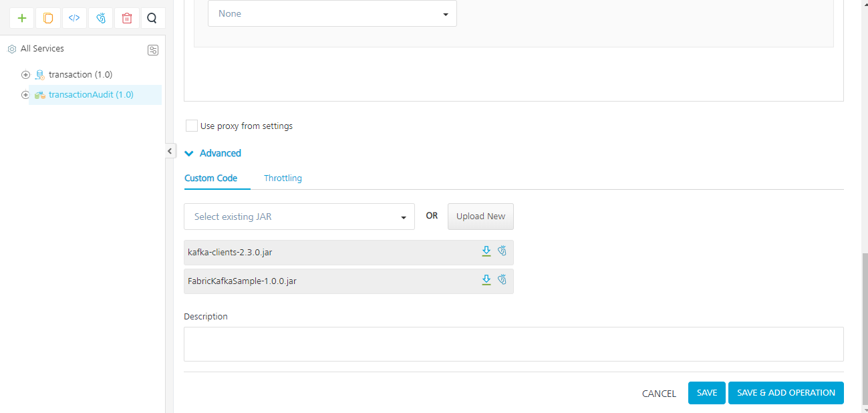The image size is (868, 413).
Task: Expand the transaction (1.0) tree node
Action: pos(25,74)
